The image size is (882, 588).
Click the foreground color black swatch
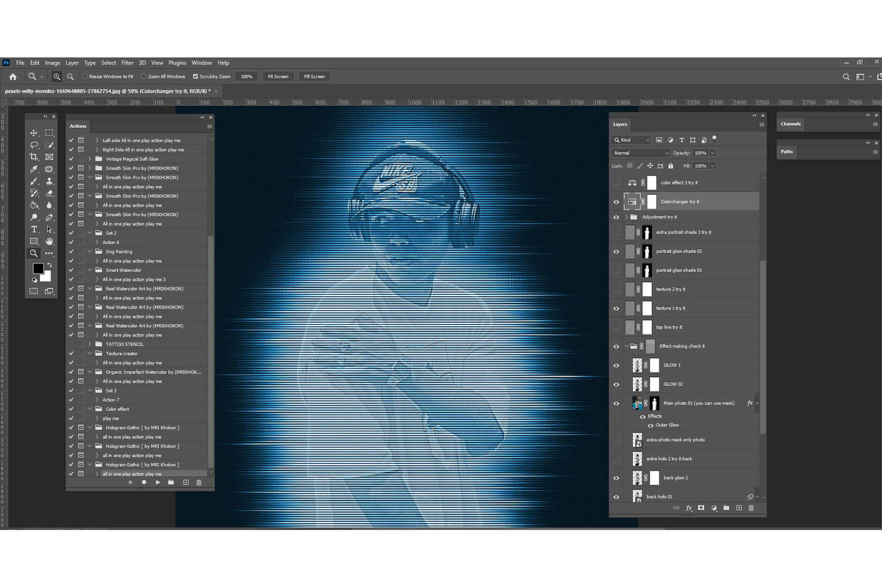tap(37, 269)
